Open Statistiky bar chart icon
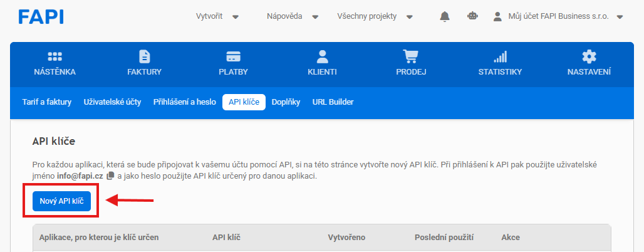 [x=500, y=56]
